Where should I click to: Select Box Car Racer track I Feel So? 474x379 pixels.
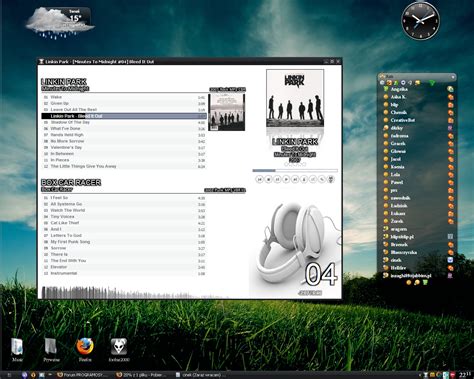click(124, 198)
